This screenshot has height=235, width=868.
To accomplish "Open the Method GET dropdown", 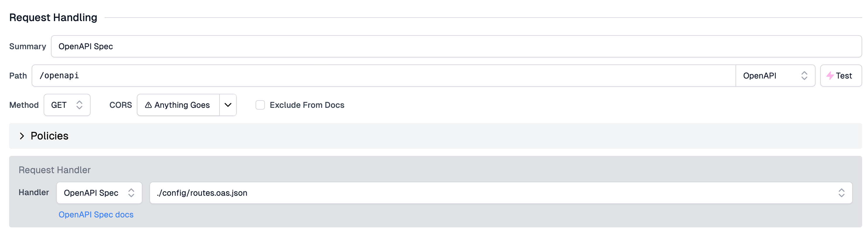I will click(67, 105).
